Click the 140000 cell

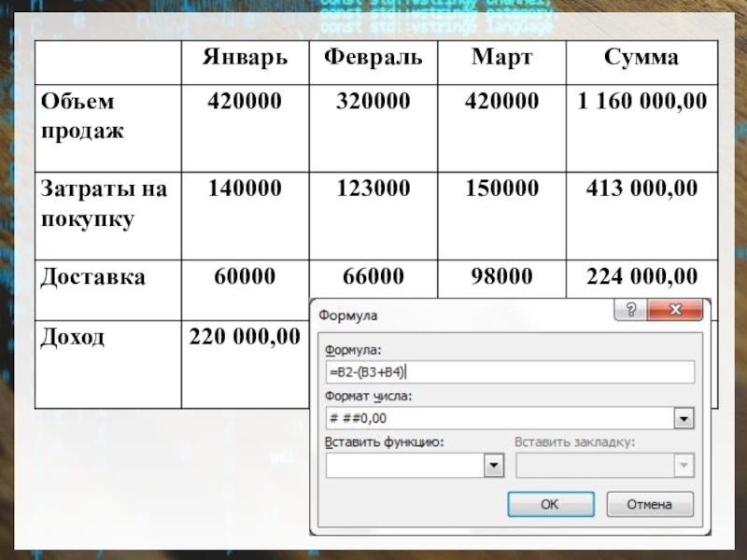tap(246, 217)
